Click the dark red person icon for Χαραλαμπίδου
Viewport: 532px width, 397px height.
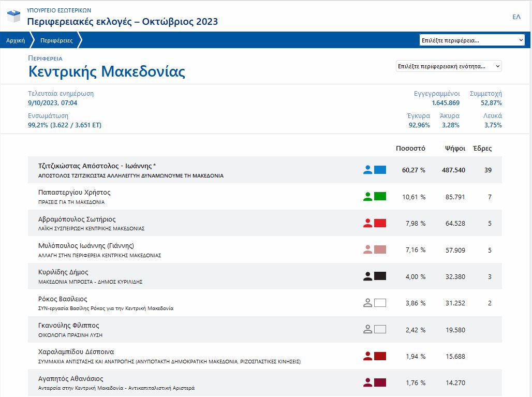pos(367,356)
